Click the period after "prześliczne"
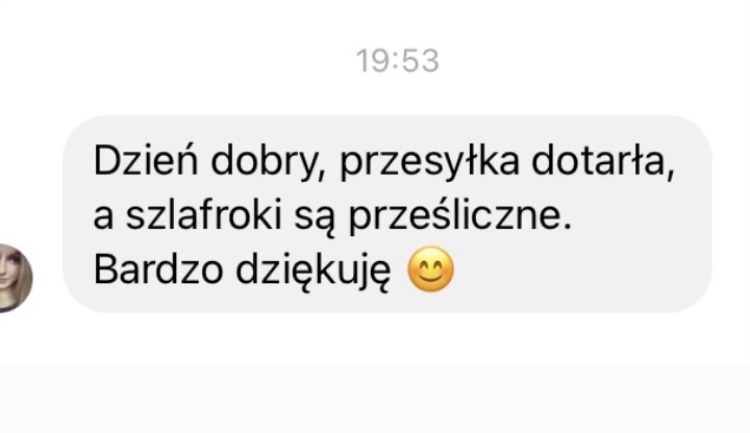 tap(567, 227)
